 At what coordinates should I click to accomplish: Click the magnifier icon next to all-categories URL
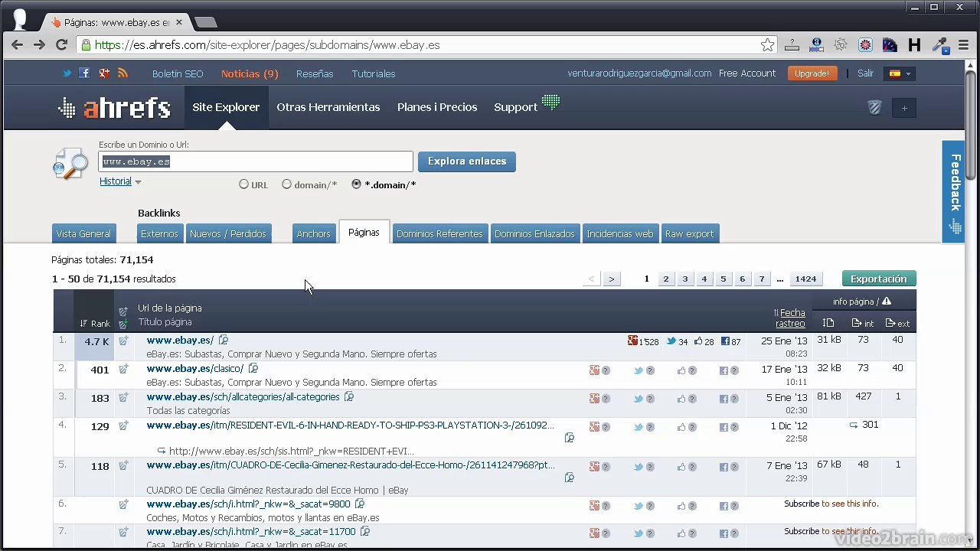[349, 396]
